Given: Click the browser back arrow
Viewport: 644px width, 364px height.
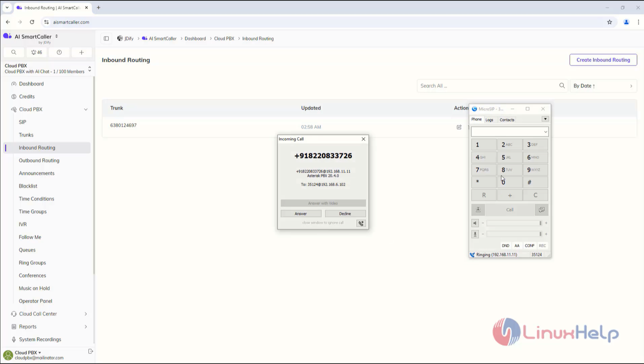Looking at the screenshot, I should (x=8, y=22).
